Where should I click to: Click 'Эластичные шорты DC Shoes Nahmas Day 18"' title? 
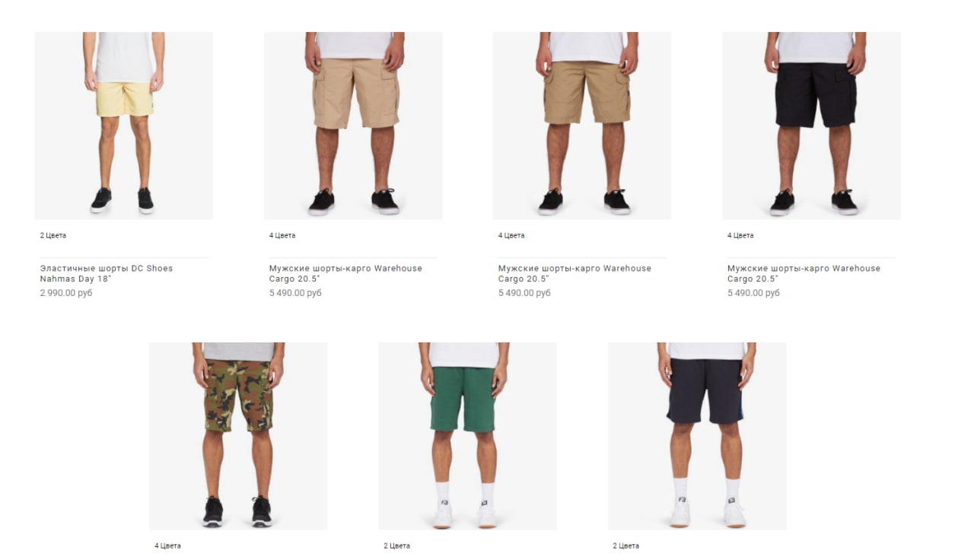pyautogui.click(x=107, y=273)
